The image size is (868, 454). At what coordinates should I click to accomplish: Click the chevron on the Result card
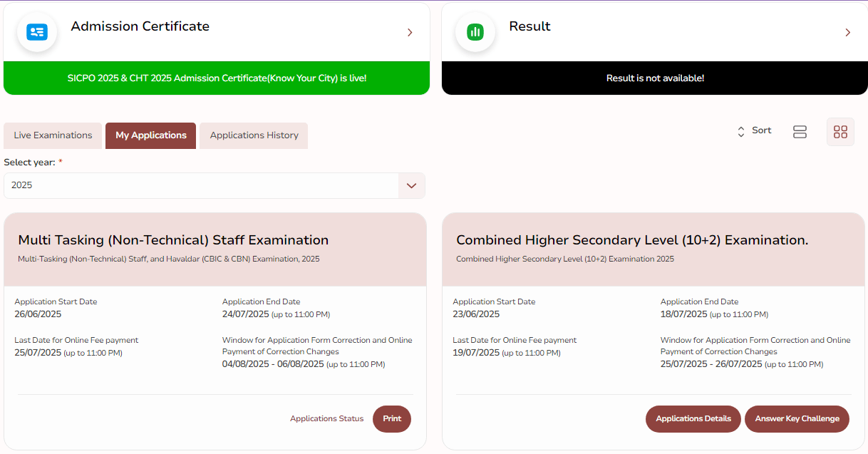[847, 32]
